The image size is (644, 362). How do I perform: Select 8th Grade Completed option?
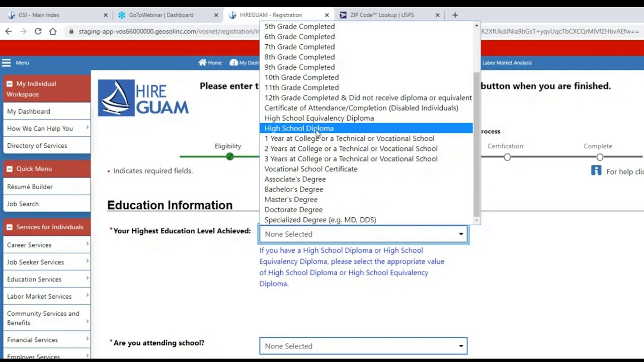(x=366, y=57)
